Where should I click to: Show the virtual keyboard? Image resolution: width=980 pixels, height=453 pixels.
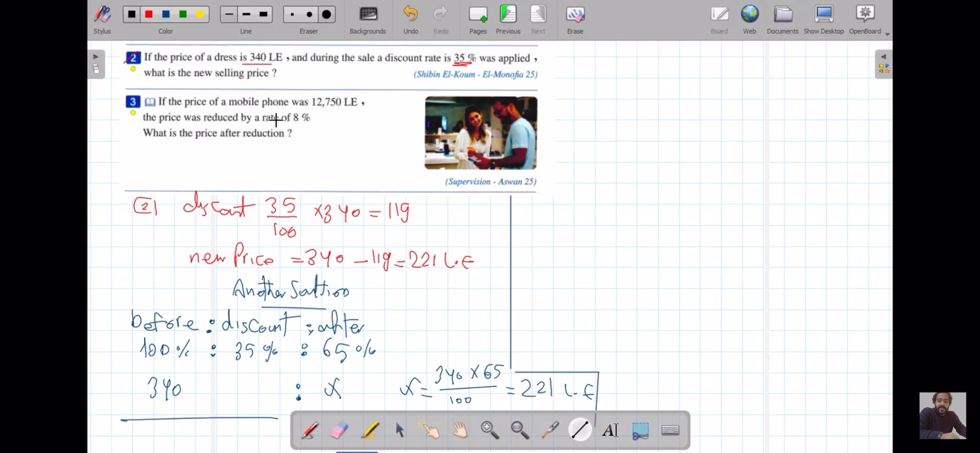[x=670, y=430]
